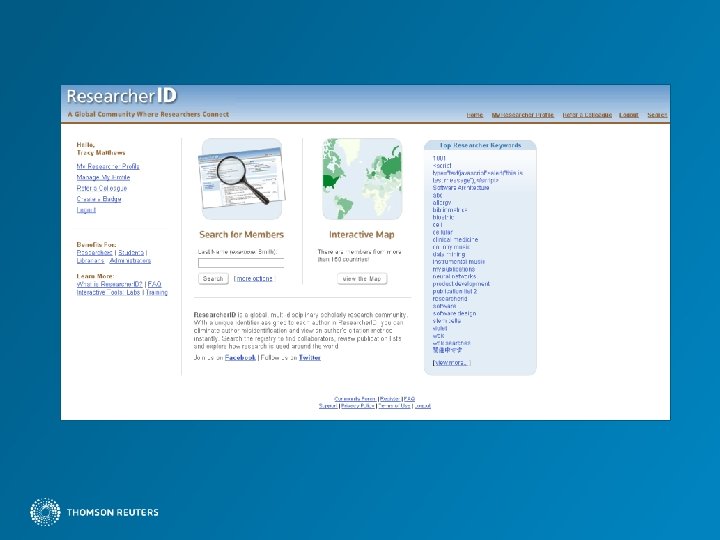Viewport: 720px width, 540px height.
Task: Click Logout in the left sidebar
Action: click(86, 210)
